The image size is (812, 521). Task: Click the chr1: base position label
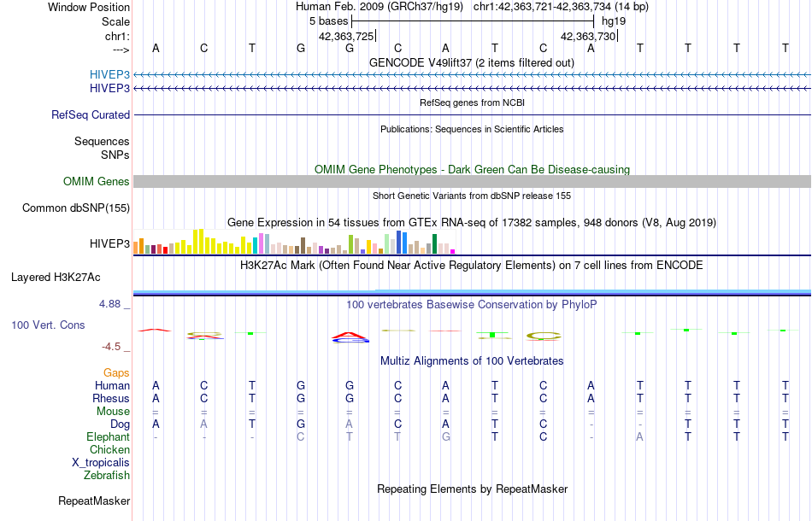tap(117, 36)
